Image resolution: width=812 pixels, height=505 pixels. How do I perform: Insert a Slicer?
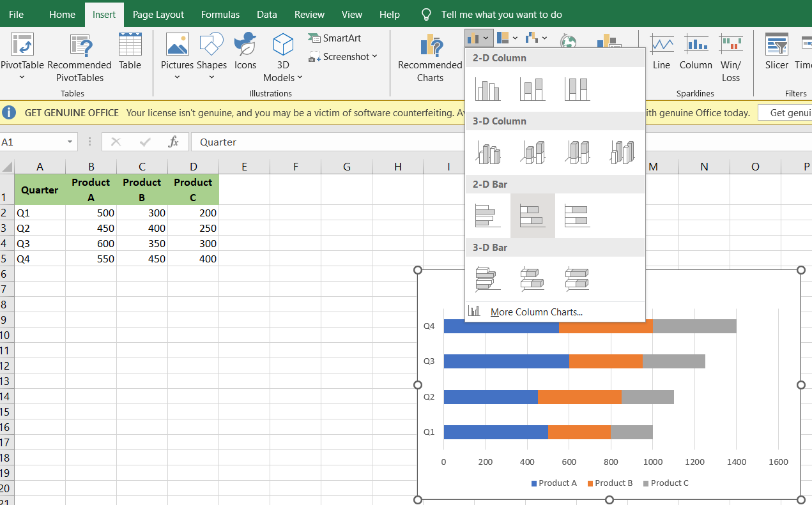[776, 54]
